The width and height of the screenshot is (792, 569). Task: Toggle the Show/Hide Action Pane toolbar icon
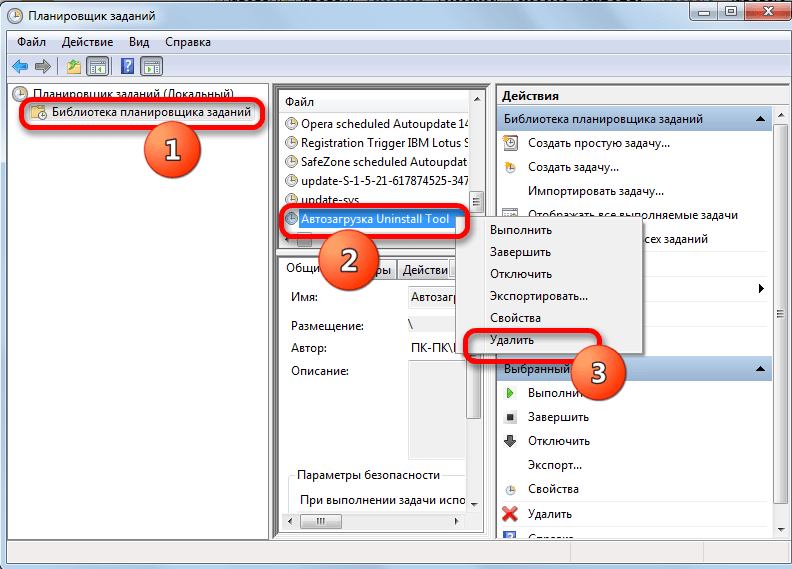pyautogui.click(x=152, y=66)
